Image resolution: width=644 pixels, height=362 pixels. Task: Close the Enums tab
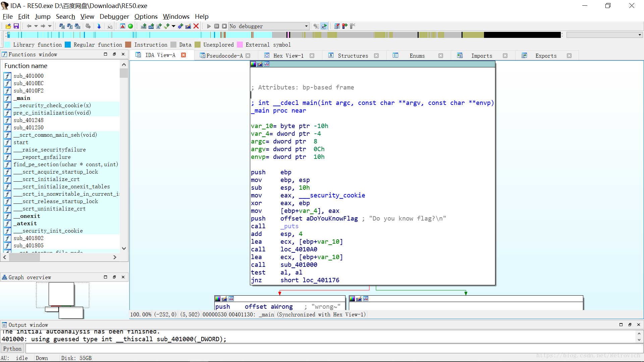pos(441,56)
